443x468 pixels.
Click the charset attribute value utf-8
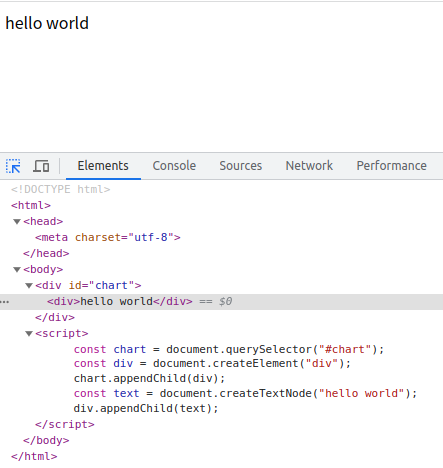[x=151, y=237]
